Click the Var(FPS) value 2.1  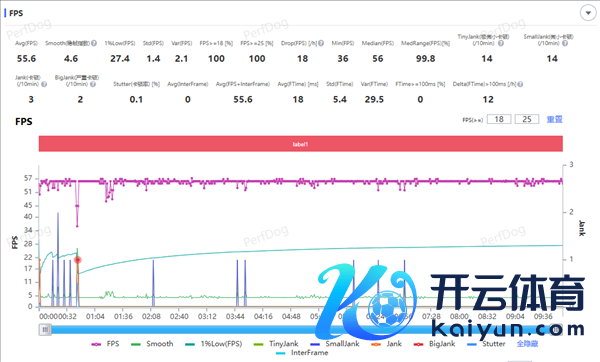pyautogui.click(x=181, y=59)
